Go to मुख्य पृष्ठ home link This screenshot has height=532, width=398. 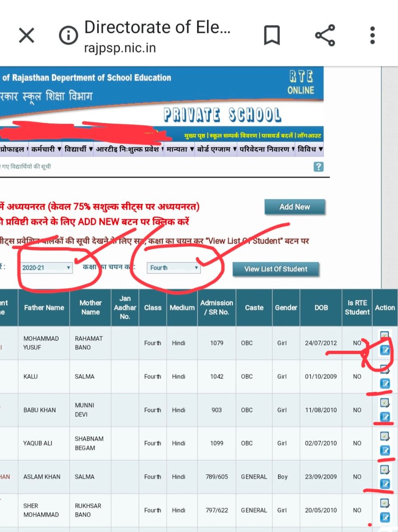point(196,135)
